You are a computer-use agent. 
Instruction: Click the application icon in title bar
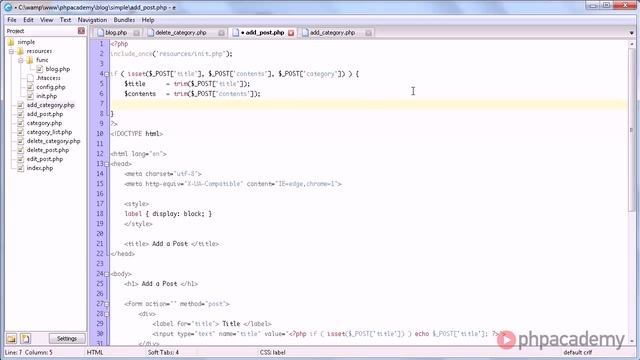[x=8, y=7]
